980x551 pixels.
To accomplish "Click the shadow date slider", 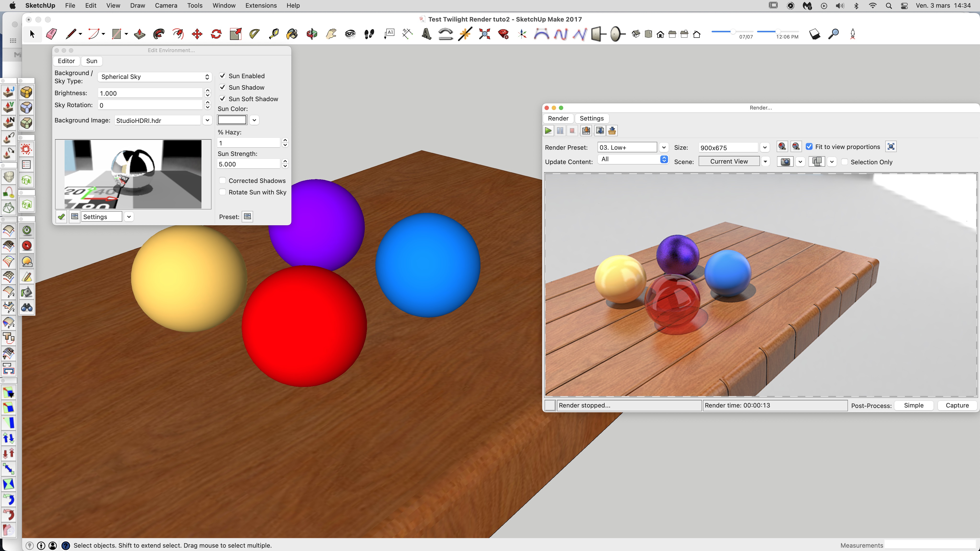I will coord(733,32).
